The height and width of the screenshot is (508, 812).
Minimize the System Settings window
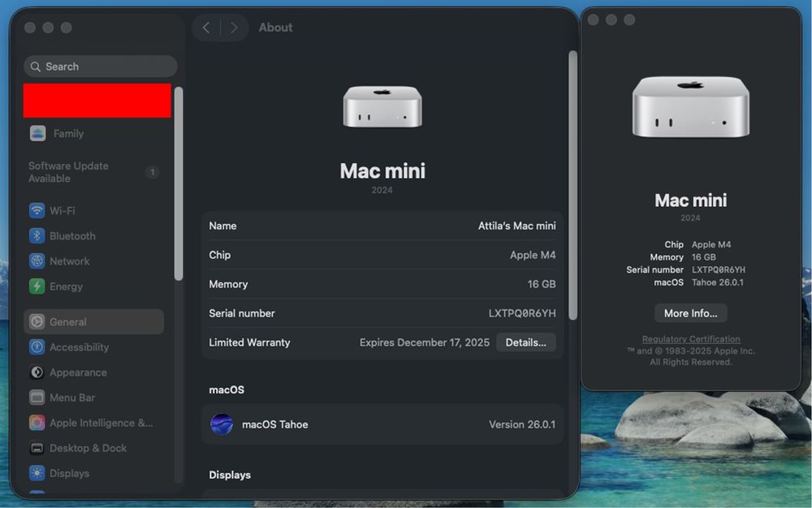point(48,28)
